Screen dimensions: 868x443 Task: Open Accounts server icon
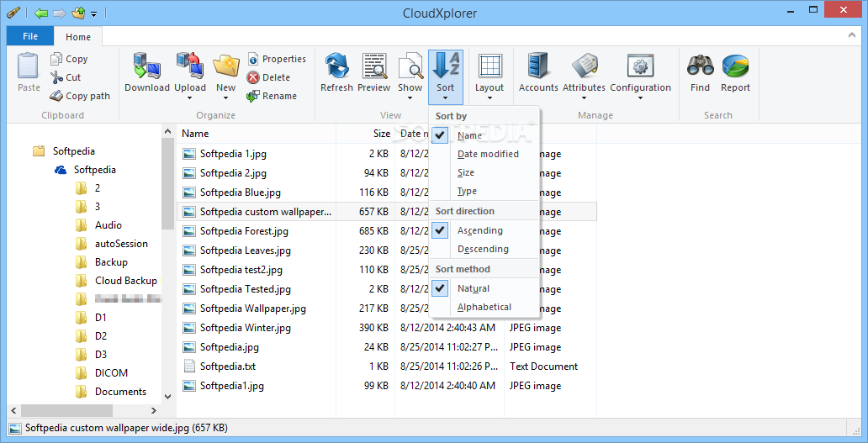pyautogui.click(x=538, y=66)
